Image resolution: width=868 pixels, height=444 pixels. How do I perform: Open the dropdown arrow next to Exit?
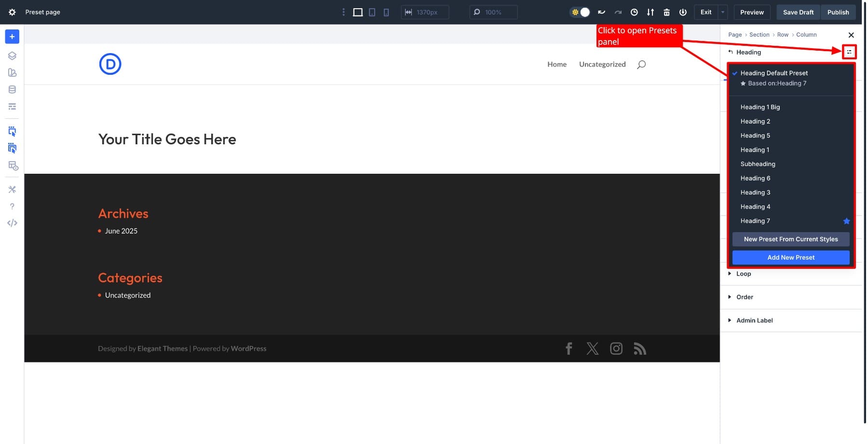(x=722, y=12)
